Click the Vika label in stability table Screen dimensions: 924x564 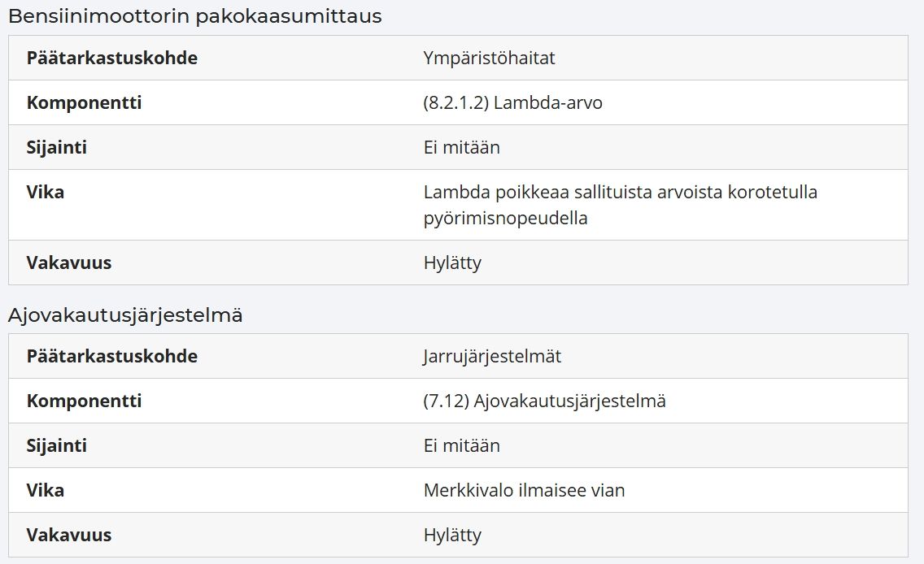click(x=46, y=490)
